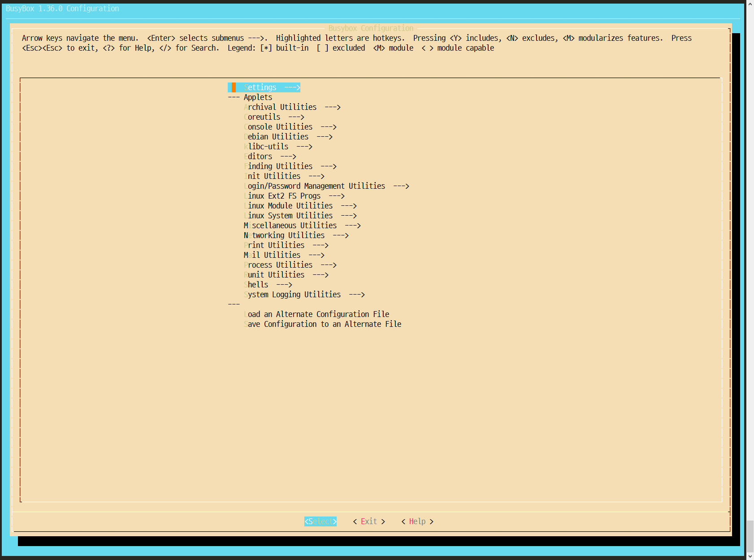Open klibc-utils submenu
This screenshot has height=560, width=754.
coord(278,147)
